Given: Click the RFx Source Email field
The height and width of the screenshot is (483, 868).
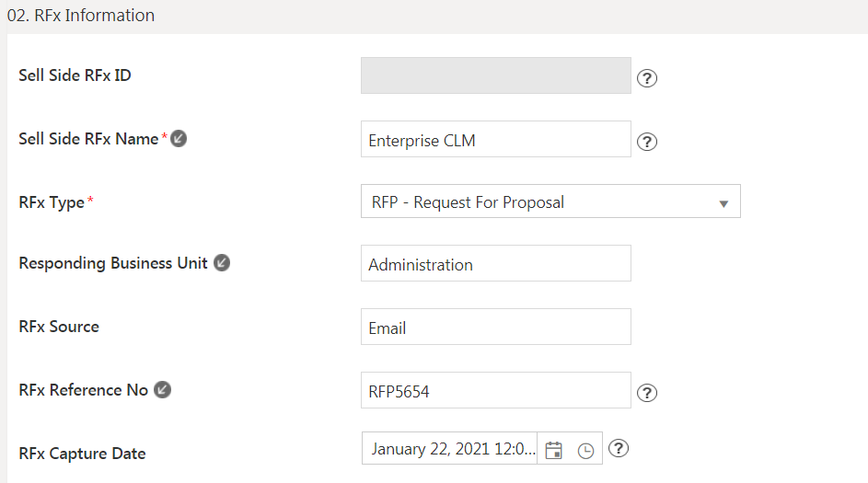Looking at the screenshot, I should pyautogui.click(x=495, y=328).
